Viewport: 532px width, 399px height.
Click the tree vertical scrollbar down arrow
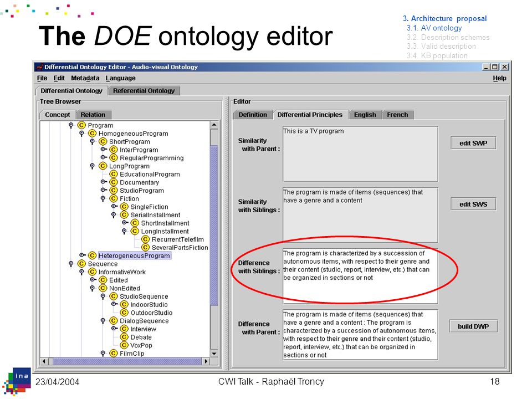coord(214,353)
